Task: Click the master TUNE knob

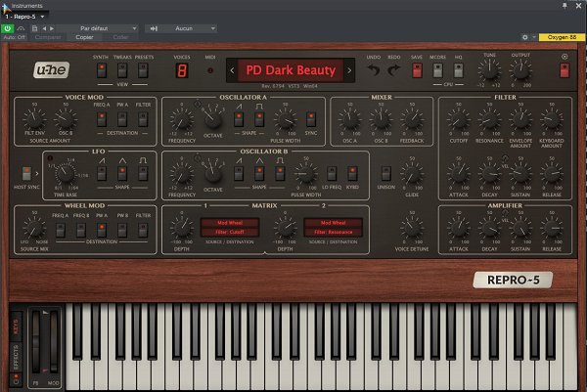Action: tap(489, 70)
